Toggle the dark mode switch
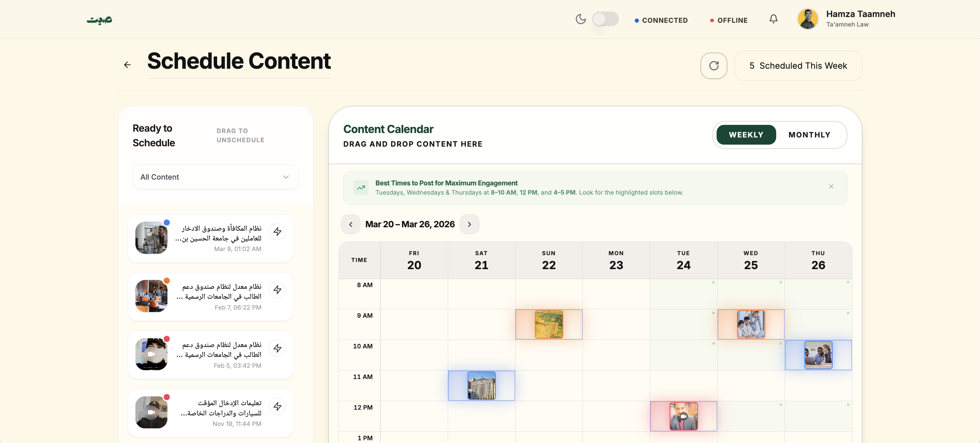 coord(605,19)
